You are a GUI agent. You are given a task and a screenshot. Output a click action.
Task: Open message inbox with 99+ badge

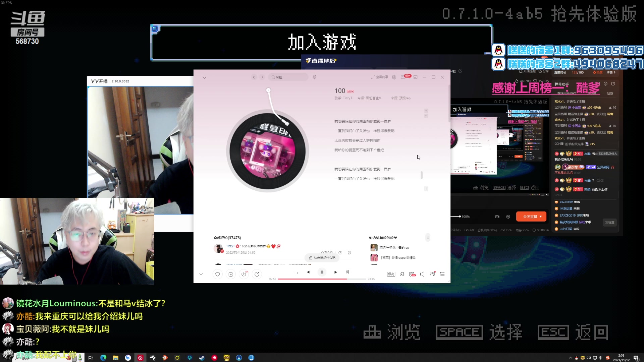click(405, 77)
